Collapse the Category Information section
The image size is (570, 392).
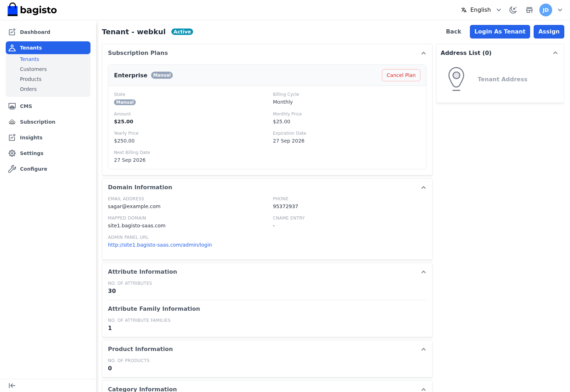point(424,389)
